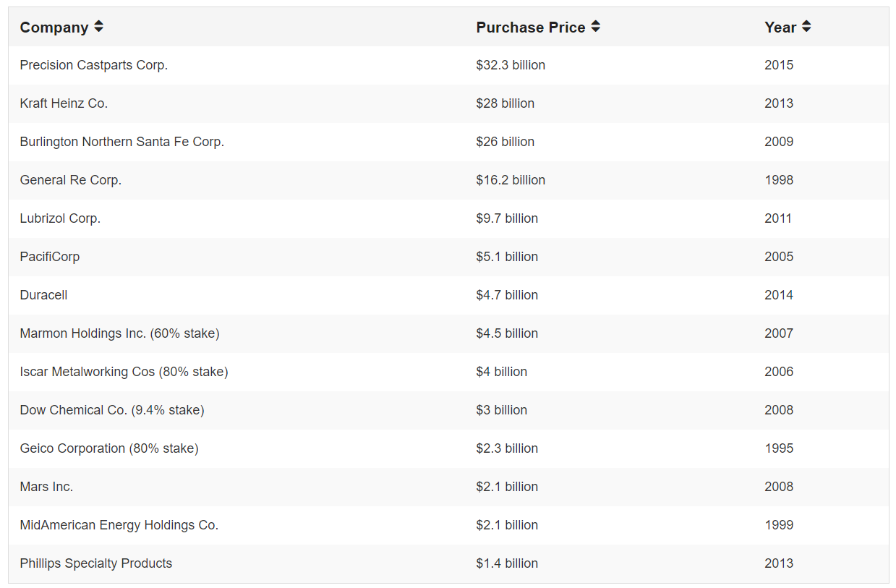Click year 2015 in Precision Castparts row
This screenshot has width=896, height=588.
779,65
